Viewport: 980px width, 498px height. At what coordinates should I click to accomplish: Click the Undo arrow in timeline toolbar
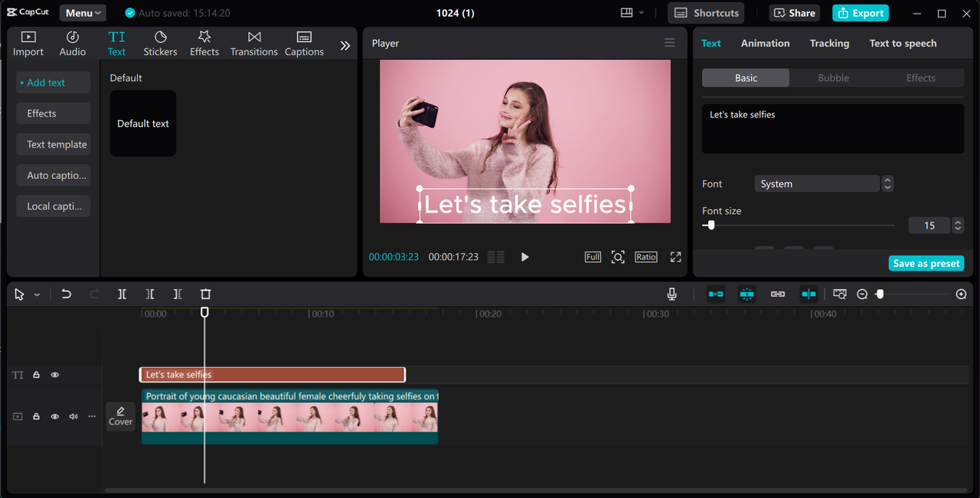pyautogui.click(x=67, y=294)
